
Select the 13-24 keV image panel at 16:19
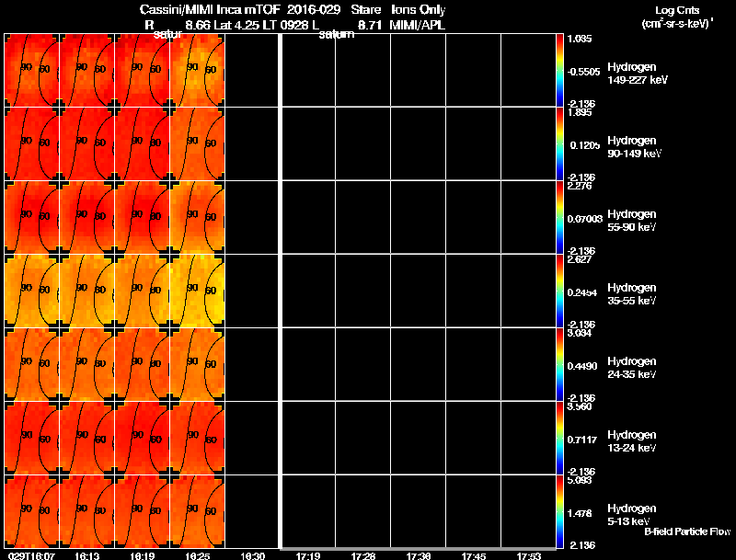tap(142, 438)
